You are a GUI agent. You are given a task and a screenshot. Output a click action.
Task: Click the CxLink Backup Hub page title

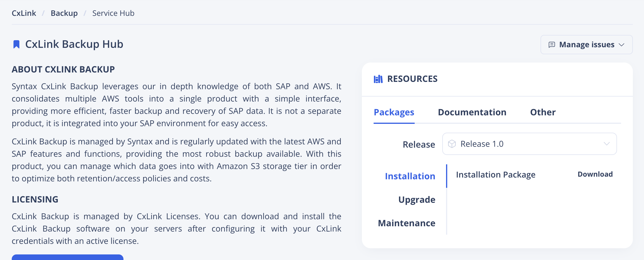(x=74, y=44)
